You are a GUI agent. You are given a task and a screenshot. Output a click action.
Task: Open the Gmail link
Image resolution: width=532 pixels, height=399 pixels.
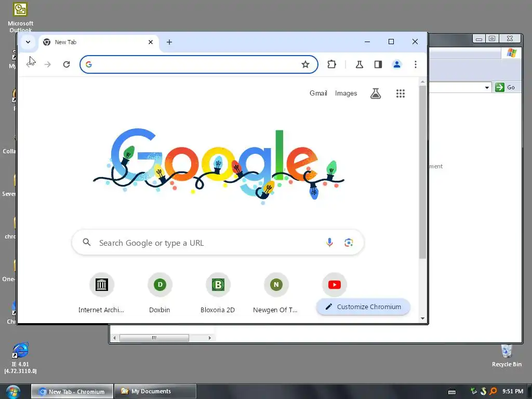point(318,94)
